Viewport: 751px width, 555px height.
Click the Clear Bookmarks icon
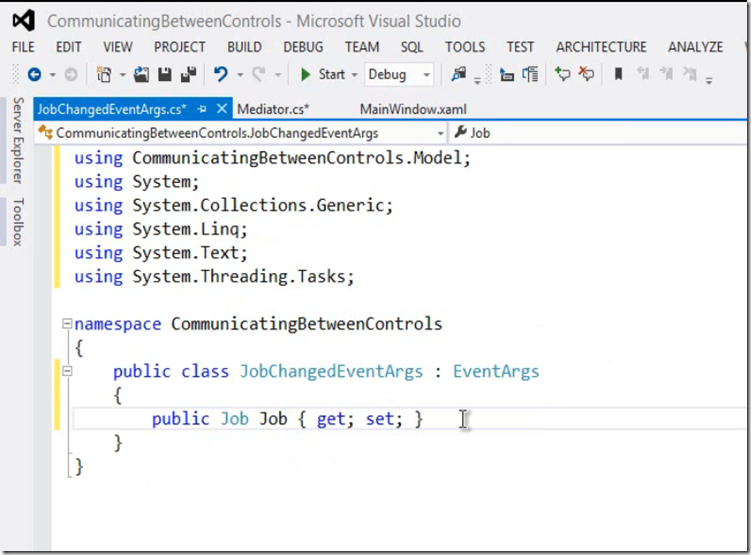(x=690, y=74)
